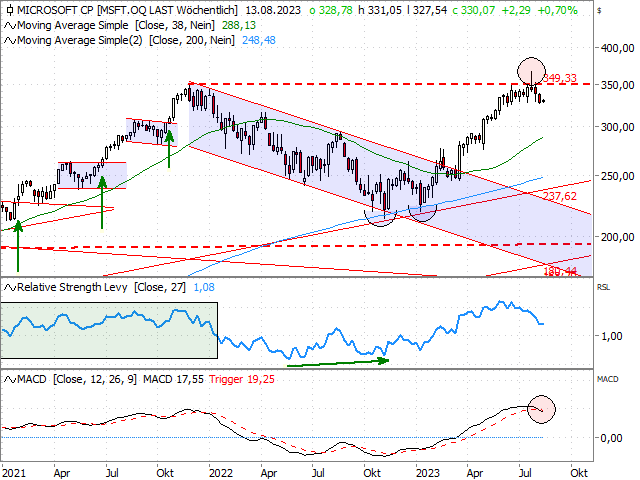
Task: Click the RSL axis title
Action: coord(603,287)
